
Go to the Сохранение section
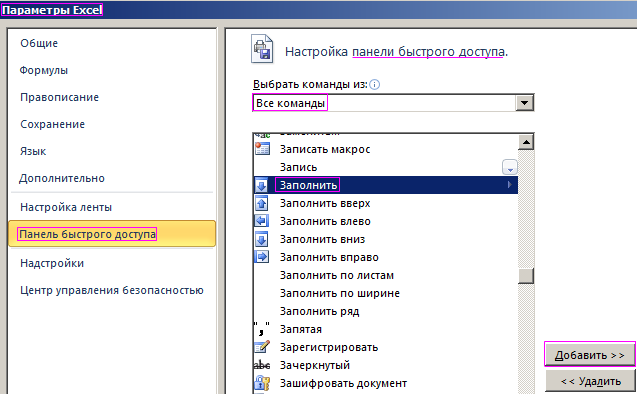52,124
